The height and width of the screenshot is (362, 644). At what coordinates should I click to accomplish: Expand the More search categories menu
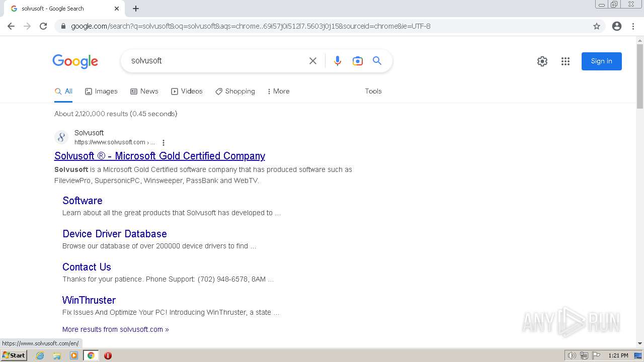point(278,92)
